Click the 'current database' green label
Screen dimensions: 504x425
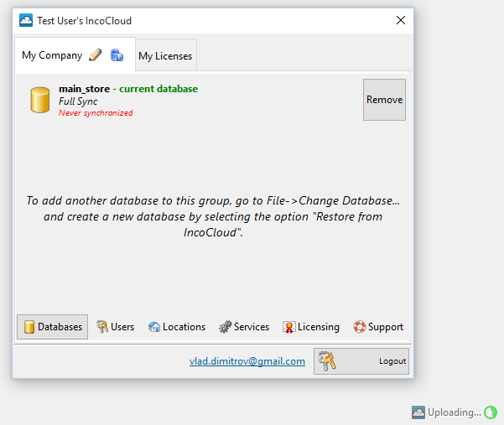tap(158, 89)
